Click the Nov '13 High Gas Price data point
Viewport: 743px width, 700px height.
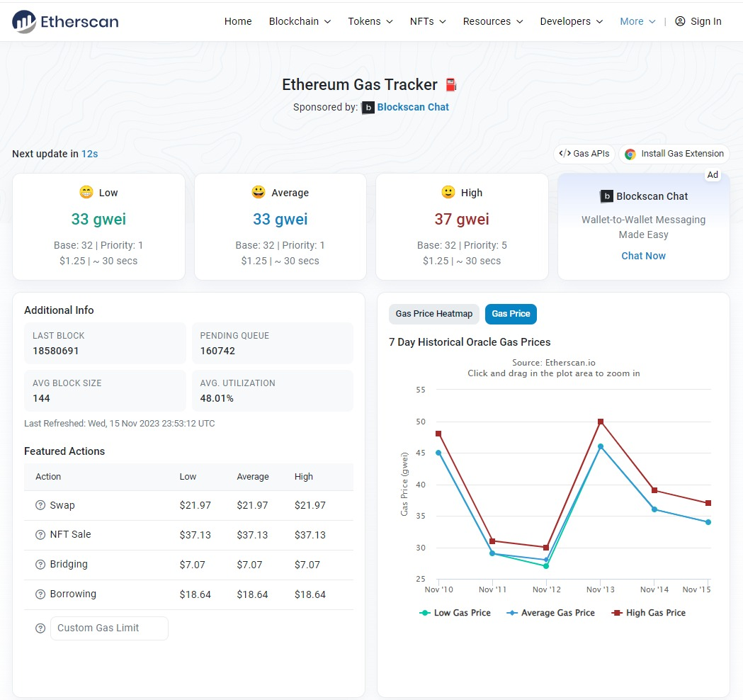601,422
